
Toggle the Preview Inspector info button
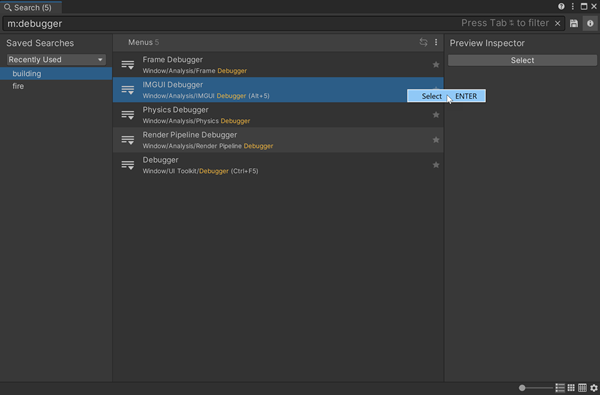click(x=590, y=23)
